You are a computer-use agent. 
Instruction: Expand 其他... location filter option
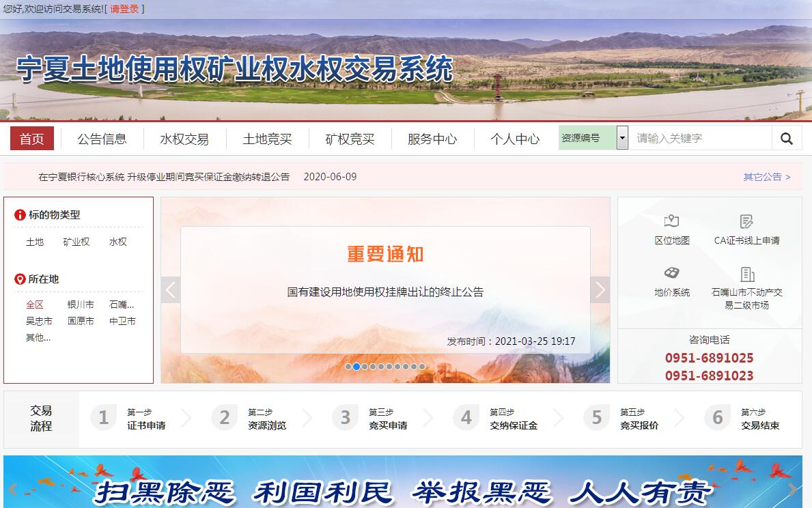pos(38,337)
